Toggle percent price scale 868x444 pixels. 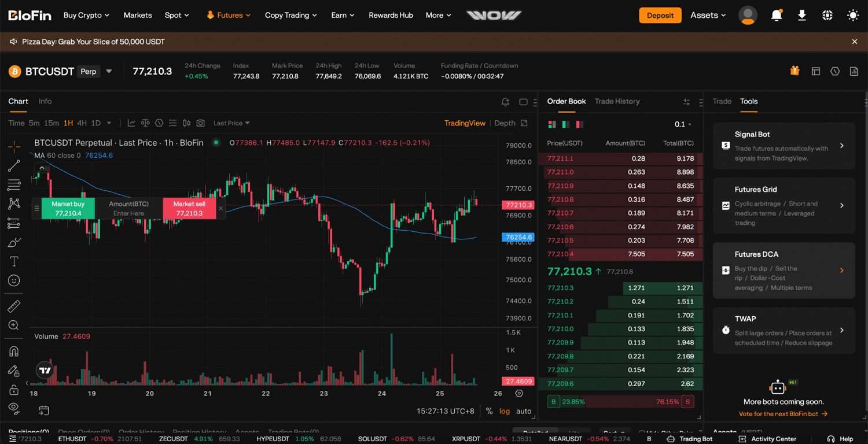point(490,411)
